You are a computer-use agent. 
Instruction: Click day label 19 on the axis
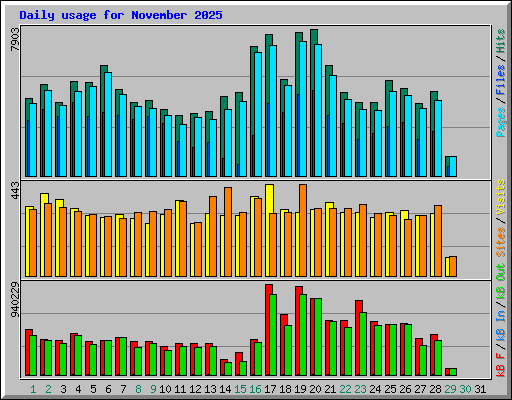click(300, 389)
